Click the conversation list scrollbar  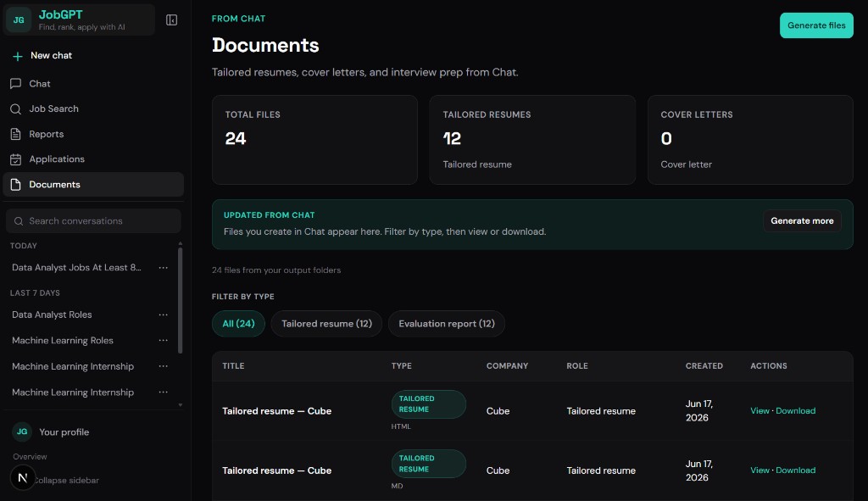pyautogui.click(x=180, y=301)
